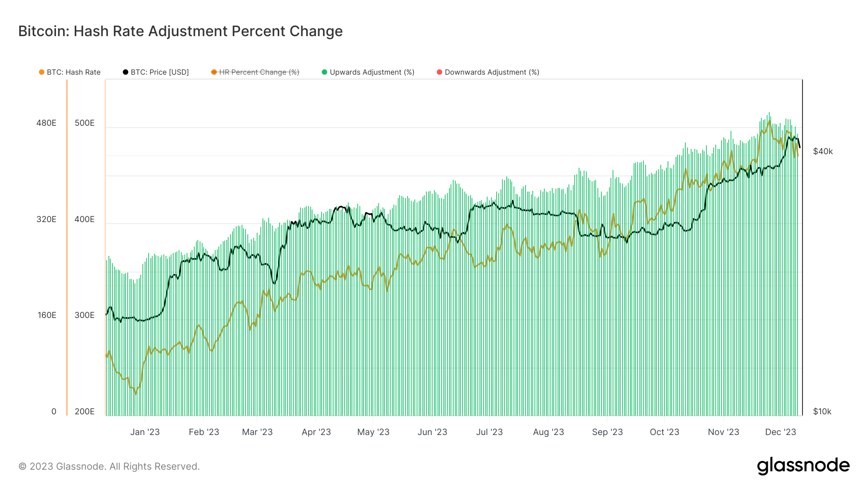The width and height of the screenshot is (868, 488).
Task: Click the struck-through HR Percent Change legend dot
Action: click(214, 72)
